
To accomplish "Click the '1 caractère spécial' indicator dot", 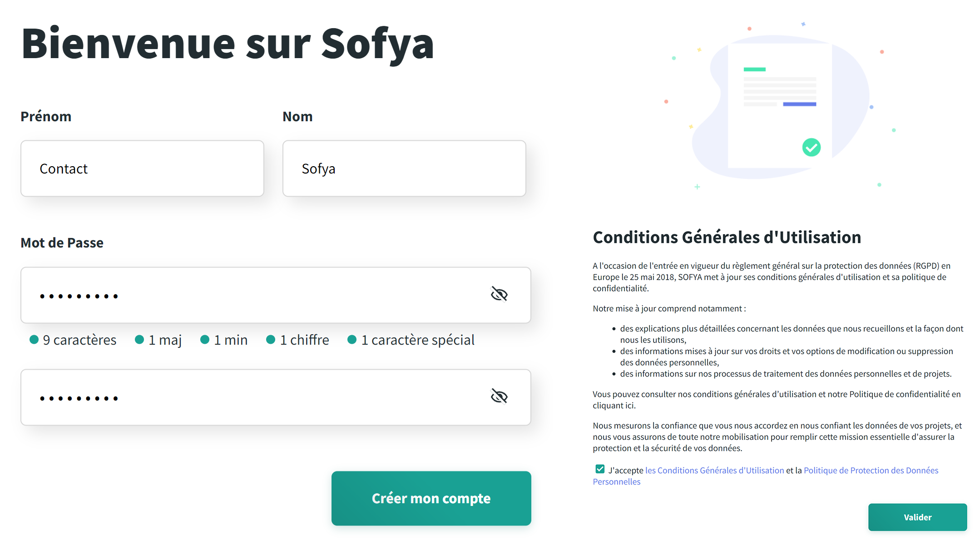I will [352, 340].
